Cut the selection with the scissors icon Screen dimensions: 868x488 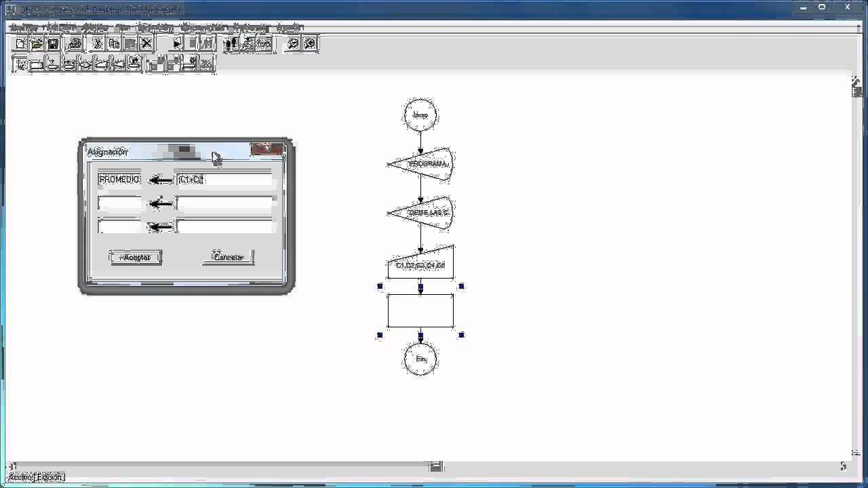click(97, 43)
